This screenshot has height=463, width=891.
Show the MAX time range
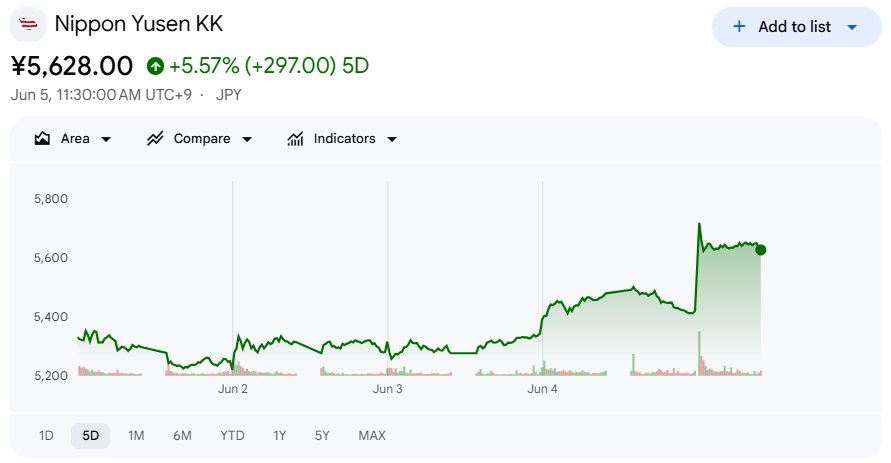[372, 436]
